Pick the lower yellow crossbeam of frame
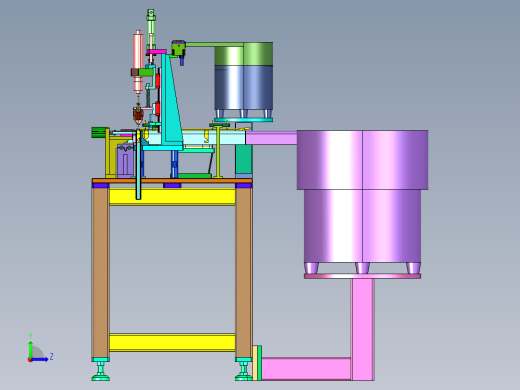520x390 pixels. pos(172,342)
